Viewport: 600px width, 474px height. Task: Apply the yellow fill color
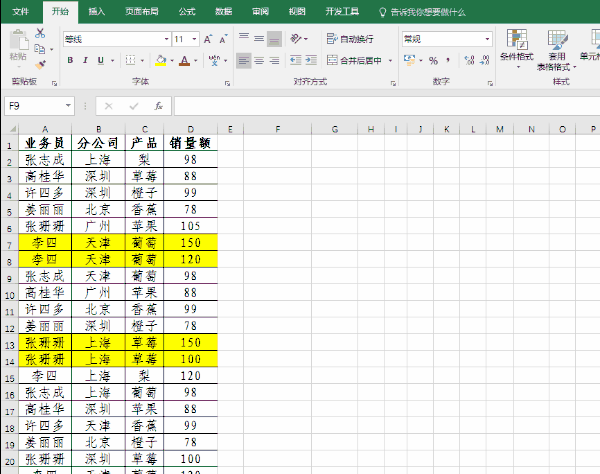[x=162, y=60]
